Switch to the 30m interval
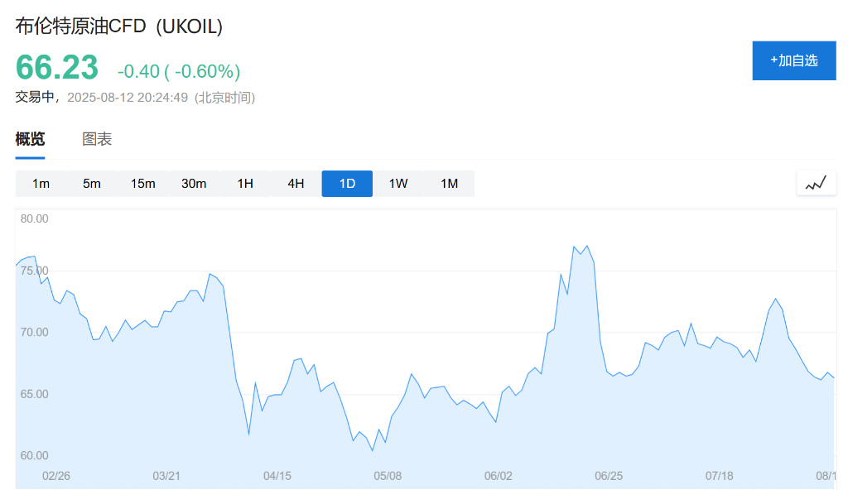The width and height of the screenshot is (848, 504). [x=194, y=184]
